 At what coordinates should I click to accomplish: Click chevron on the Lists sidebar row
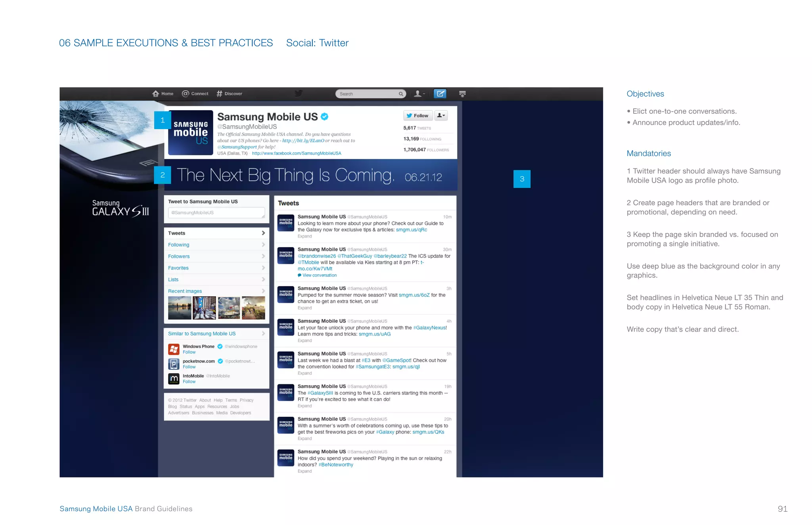pos(263,279)
